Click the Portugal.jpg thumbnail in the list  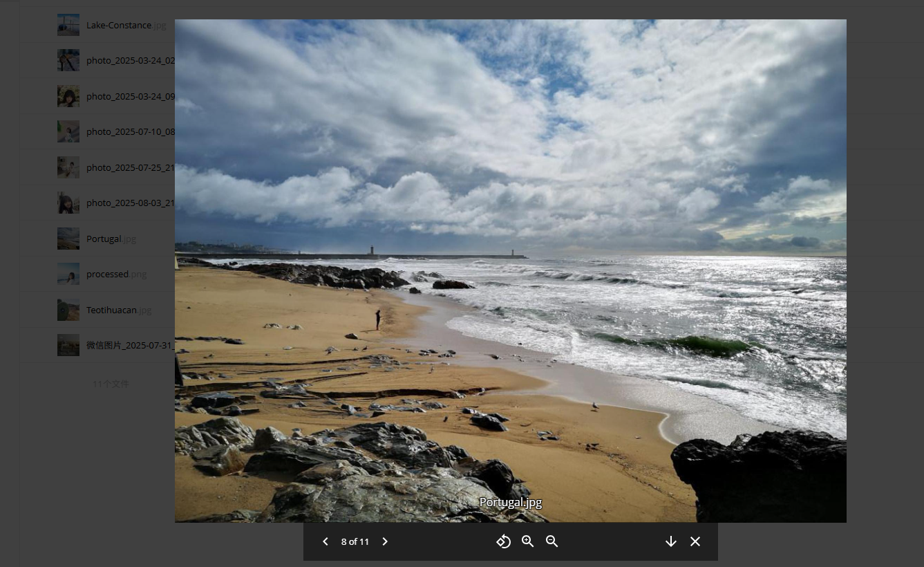68,239
